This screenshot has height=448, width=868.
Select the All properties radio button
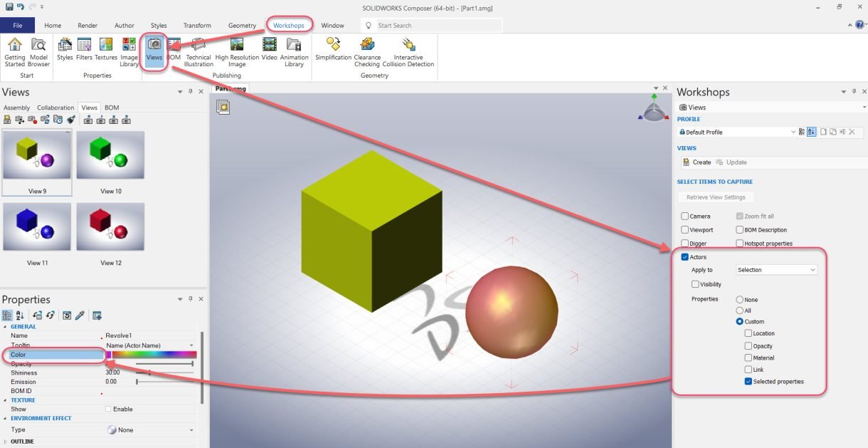[x=740, y=311]
